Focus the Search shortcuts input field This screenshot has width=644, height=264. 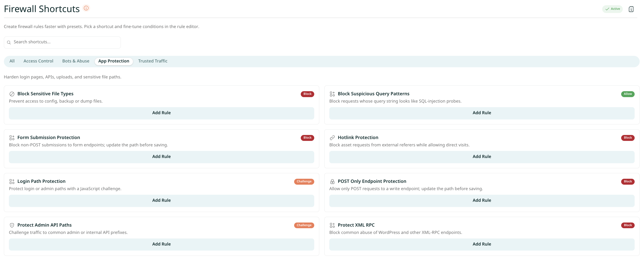62,42
